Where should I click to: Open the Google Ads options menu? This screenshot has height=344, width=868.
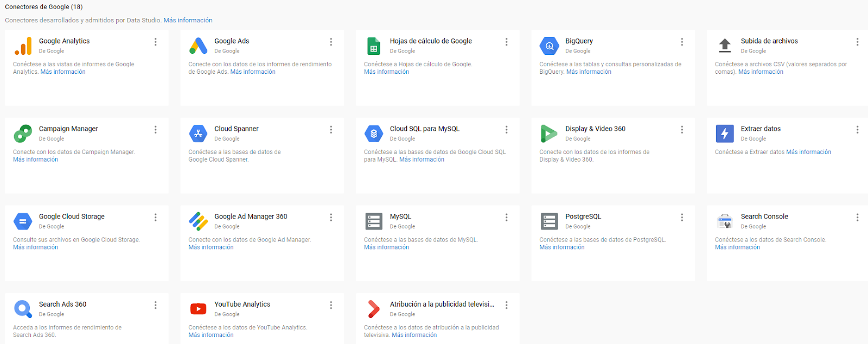tap(331, 42)
